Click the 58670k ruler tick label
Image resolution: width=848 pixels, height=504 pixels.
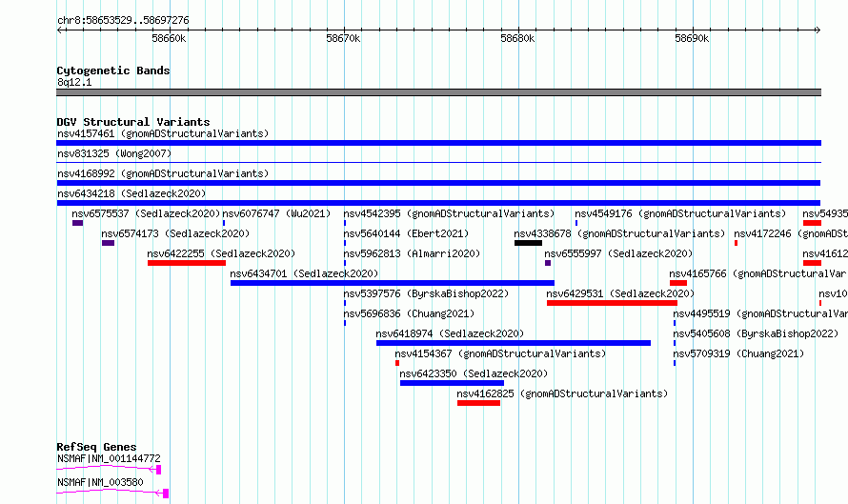pyautogui.click(x=343, y=38)
